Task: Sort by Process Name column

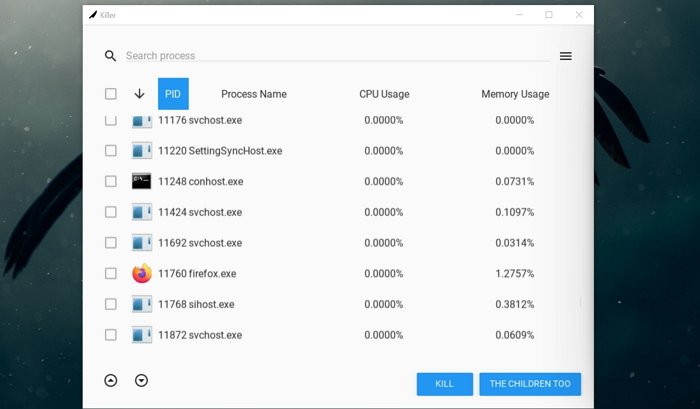Action: click(253, 94)
